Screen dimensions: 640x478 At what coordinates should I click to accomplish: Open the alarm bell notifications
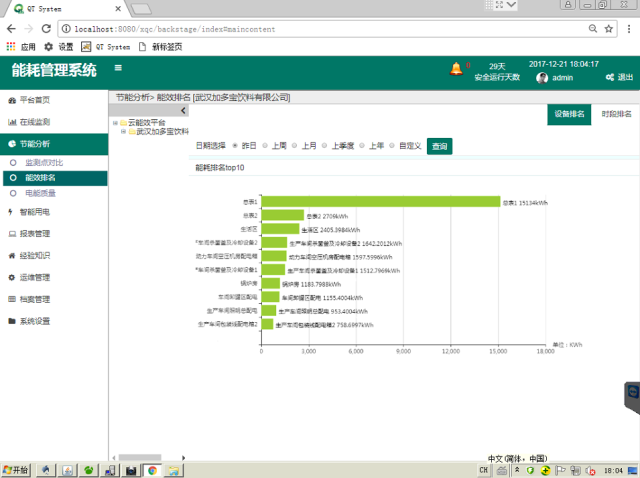click(456, 69)
